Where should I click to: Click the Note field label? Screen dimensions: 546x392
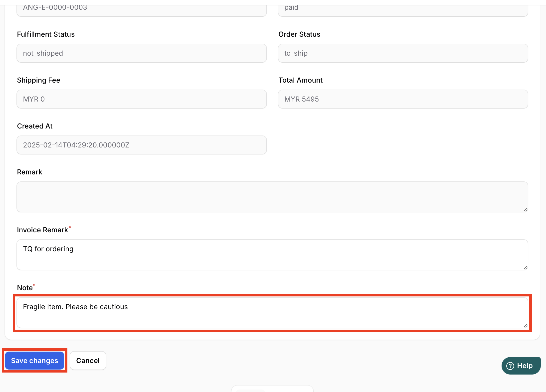(25, 288)
